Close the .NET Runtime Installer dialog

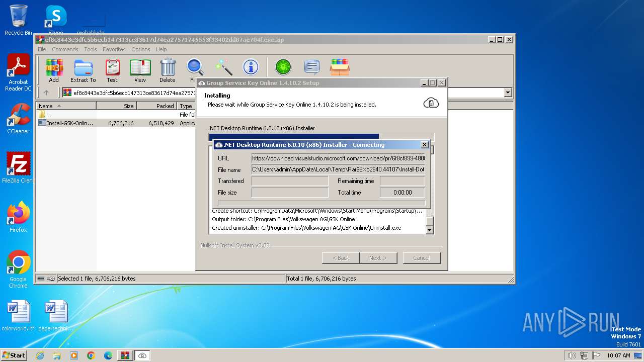(x=424, y=145)
